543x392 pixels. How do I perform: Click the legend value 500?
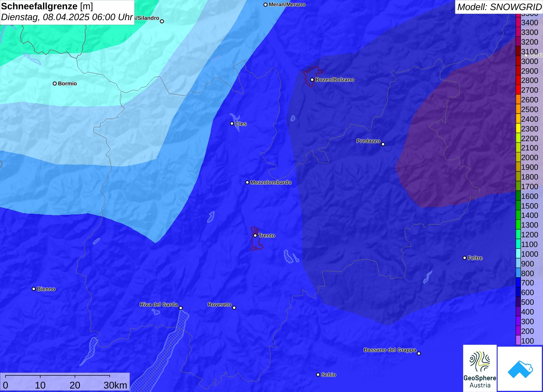(x=527, y=302)
